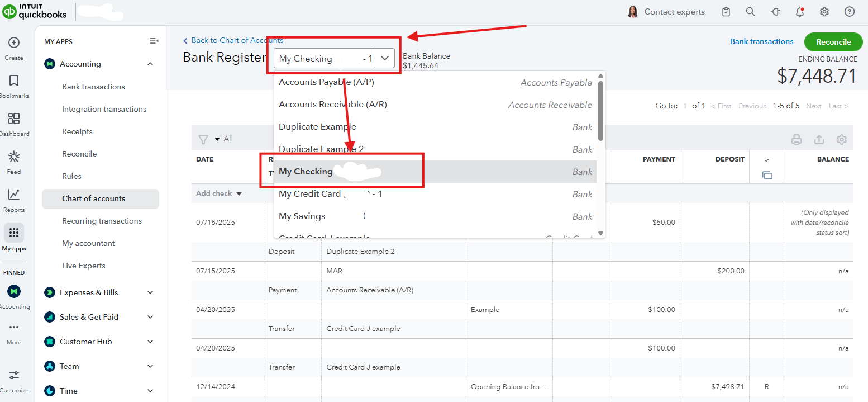Open Chart of accounts in the sidebar
The image size is (868, 402).
point(101,198)
